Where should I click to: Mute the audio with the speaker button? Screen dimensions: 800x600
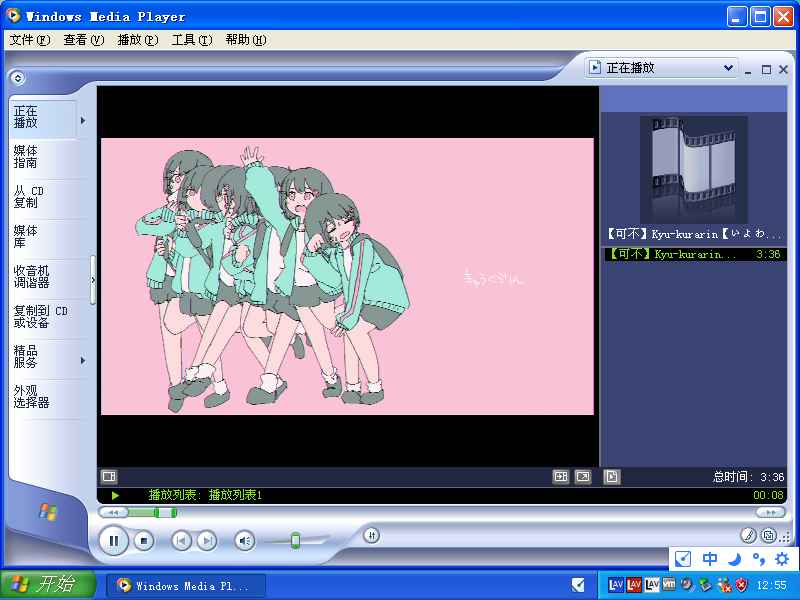tap(244, 541)
